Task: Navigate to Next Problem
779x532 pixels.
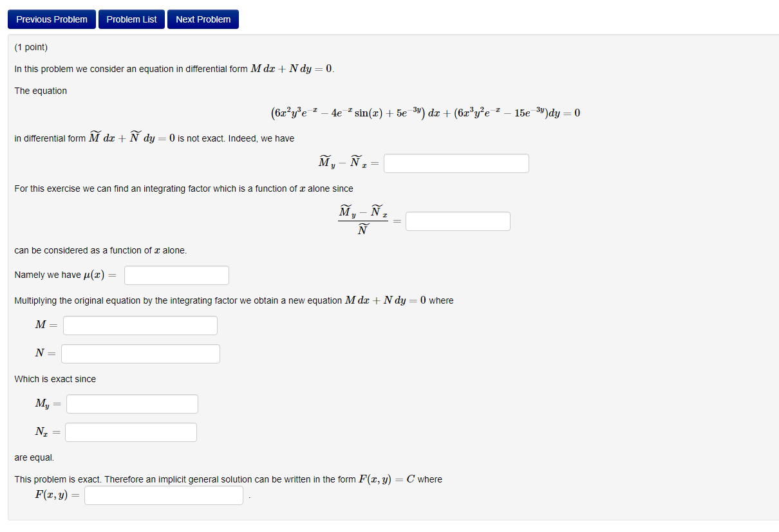Action: pos(203,19)
